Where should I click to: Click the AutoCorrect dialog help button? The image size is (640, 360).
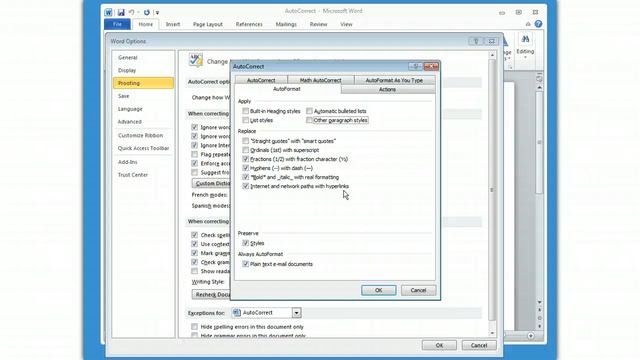click(416, 66)
